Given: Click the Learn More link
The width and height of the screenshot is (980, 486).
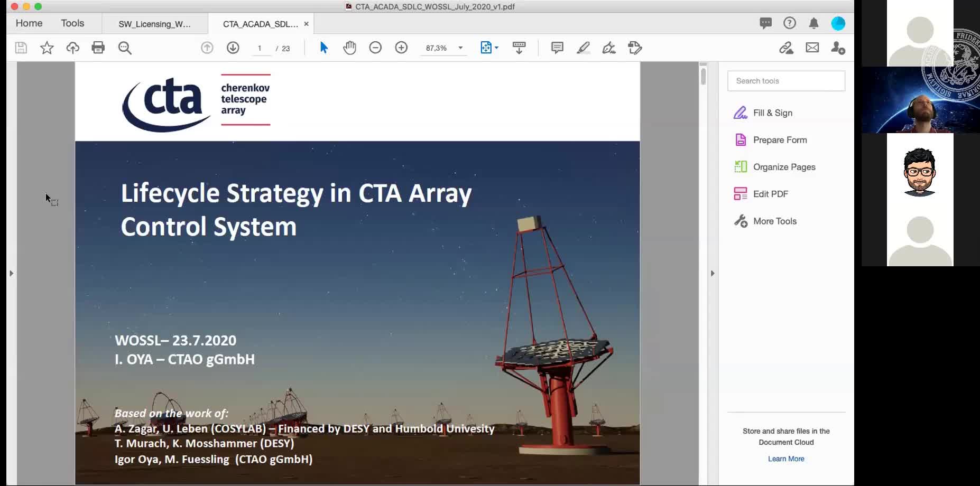Looking at the screenshot, I should coord(786,459).
